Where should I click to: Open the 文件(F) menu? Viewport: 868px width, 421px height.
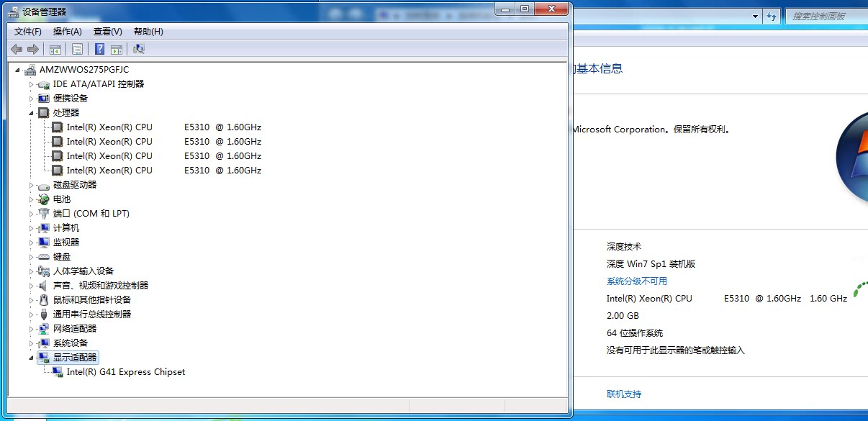coord(28,32)
